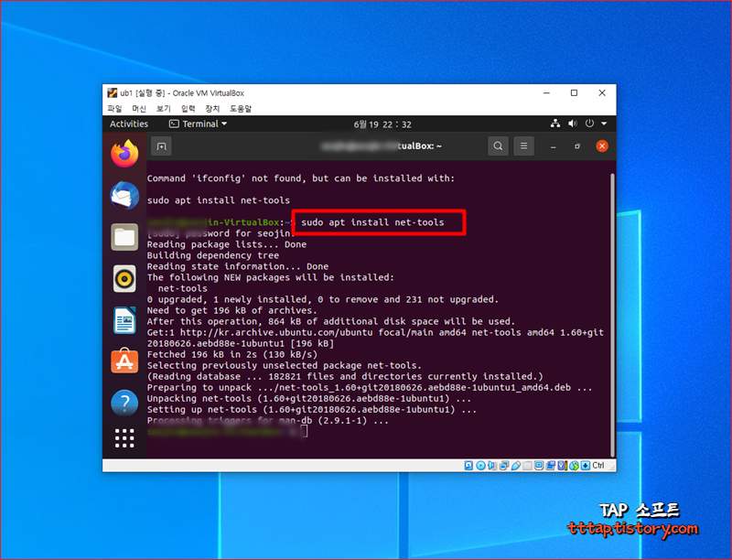
Task: Click VirtualBox optical disc indicator
Action: click(481, 465)
